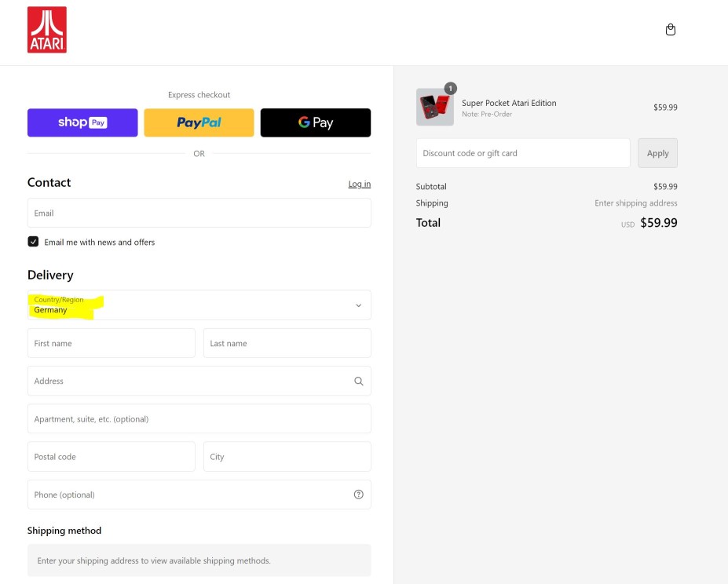Click the Postal code field
The width and height of the screenshot is (728, 584).
111,457
